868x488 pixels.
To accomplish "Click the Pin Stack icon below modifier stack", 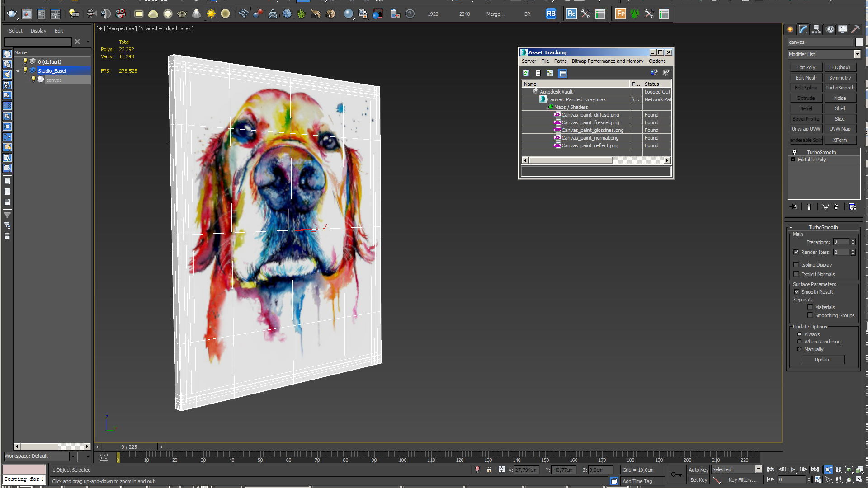I will click(x=794, y=207).
